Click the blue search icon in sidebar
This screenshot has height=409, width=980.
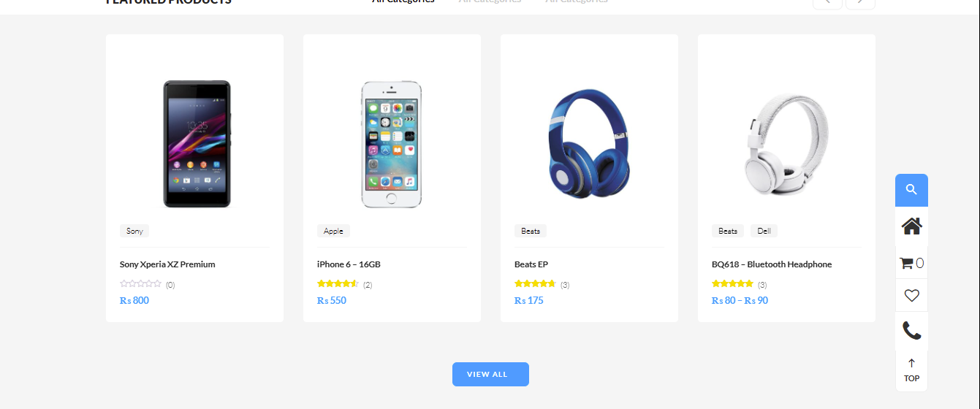[x=911, y=190]
